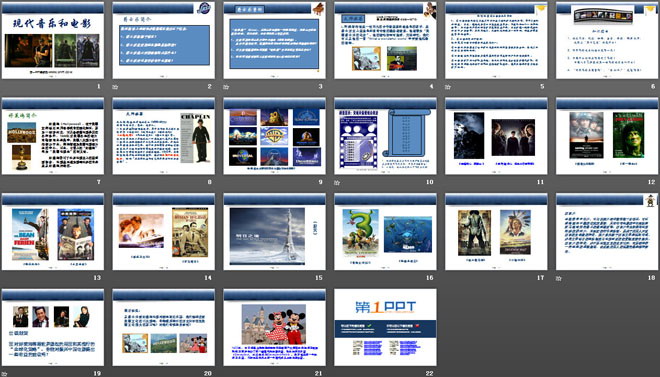The width and height of the screenshot is (660, 377).
Task: Click the transition star icon under slide 5
Action: (x=448, y=87)
